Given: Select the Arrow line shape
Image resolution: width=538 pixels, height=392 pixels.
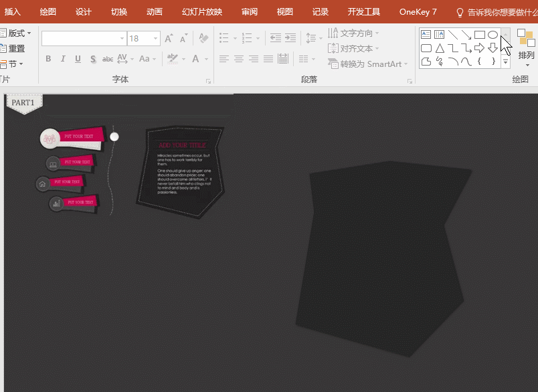Looking at the screenshot, I should tap(465, 34).
